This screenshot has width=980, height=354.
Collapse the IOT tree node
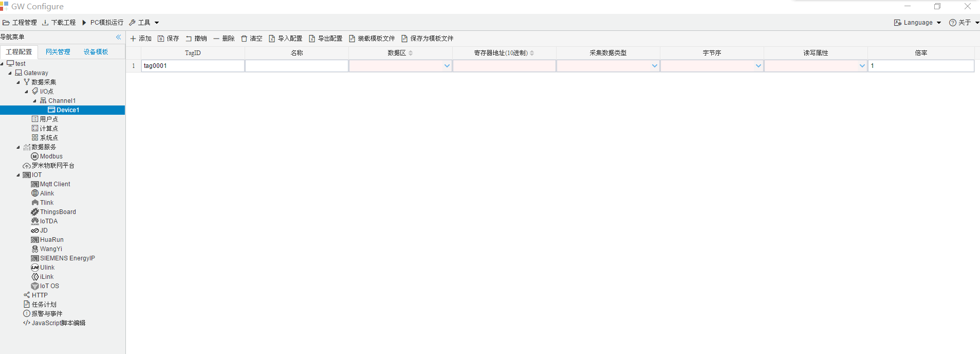18,175
